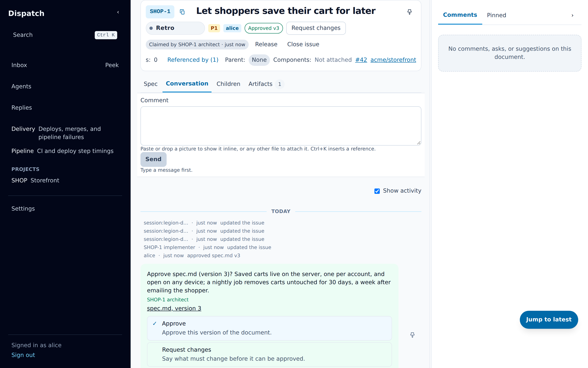588x368 pixels.
Task: Click the P1 priority badge
Action: click(214, 28)
